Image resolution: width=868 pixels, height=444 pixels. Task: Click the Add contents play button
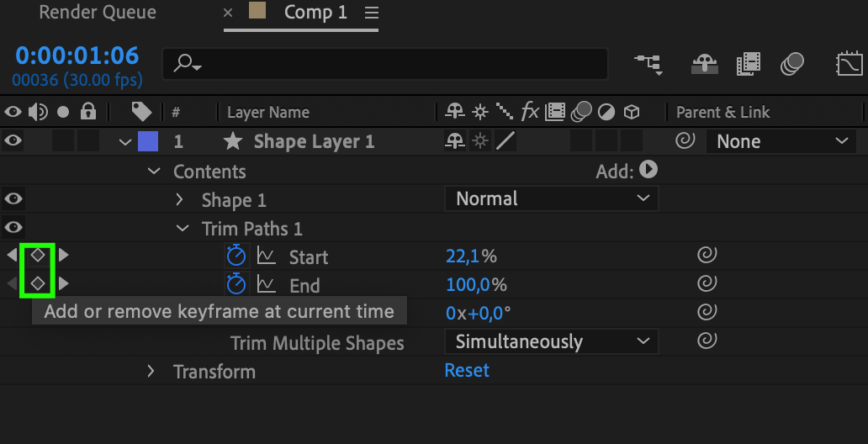tap(648, 169)
